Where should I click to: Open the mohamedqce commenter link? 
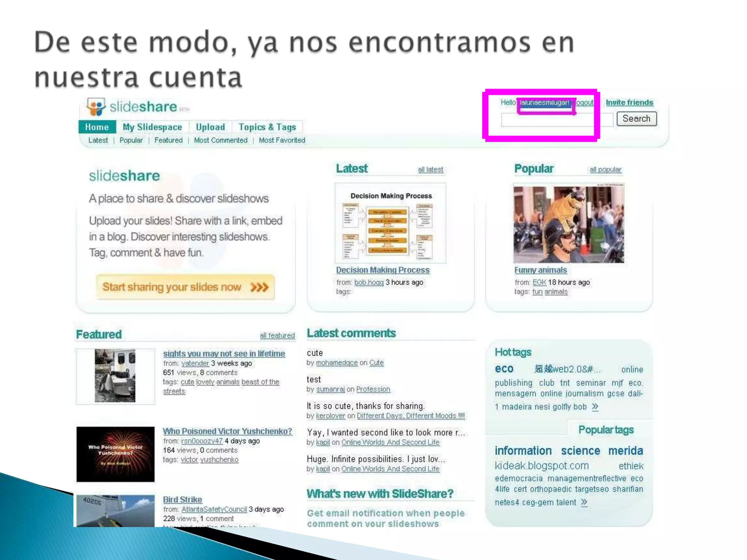click(337, 363)
